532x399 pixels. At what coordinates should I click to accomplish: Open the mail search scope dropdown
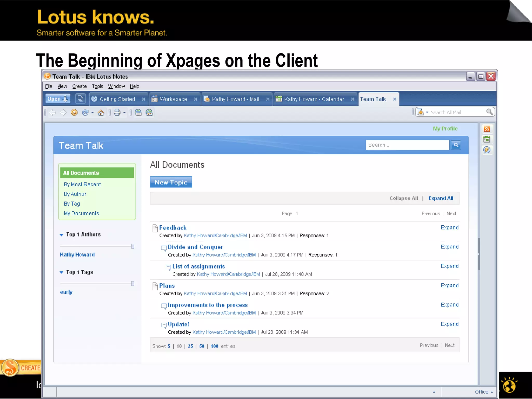coord(427,113)
